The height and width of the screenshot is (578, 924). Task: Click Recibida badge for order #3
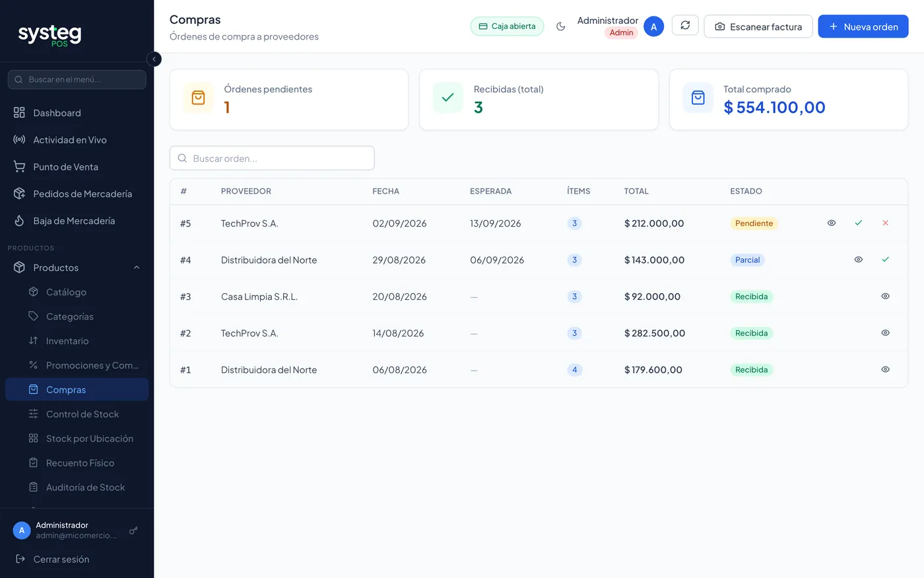coord(752,297)
